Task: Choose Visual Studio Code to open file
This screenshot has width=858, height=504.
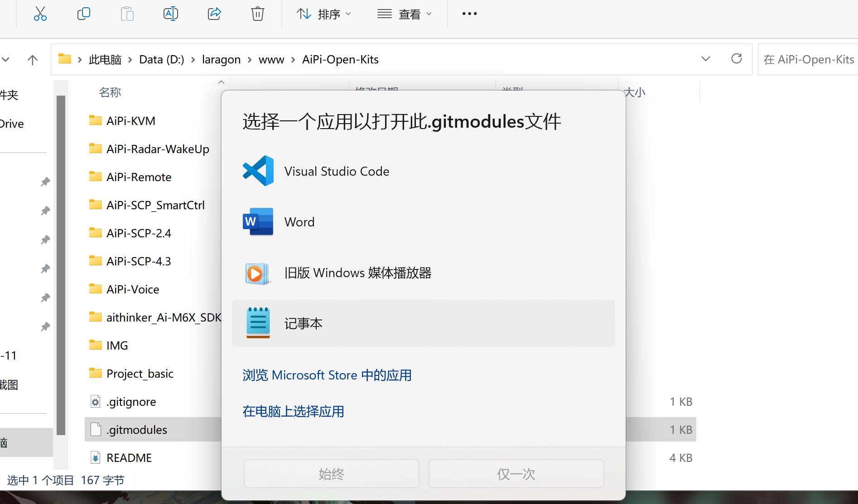Action: (x=423, y=171)
